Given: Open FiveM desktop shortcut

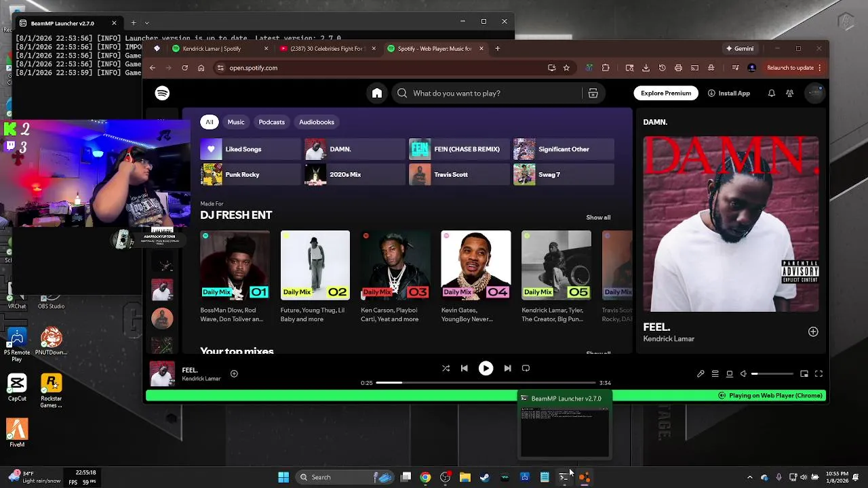Looking at the screenshot, I should tap(17, 432).
